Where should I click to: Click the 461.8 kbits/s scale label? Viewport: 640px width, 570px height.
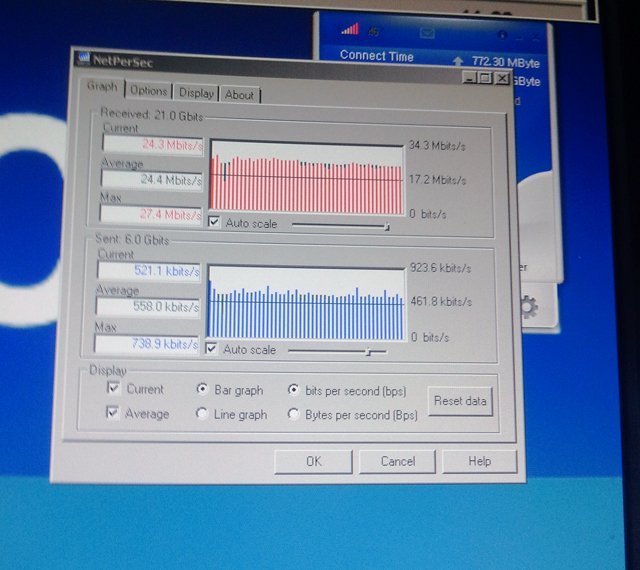[441, 302]
